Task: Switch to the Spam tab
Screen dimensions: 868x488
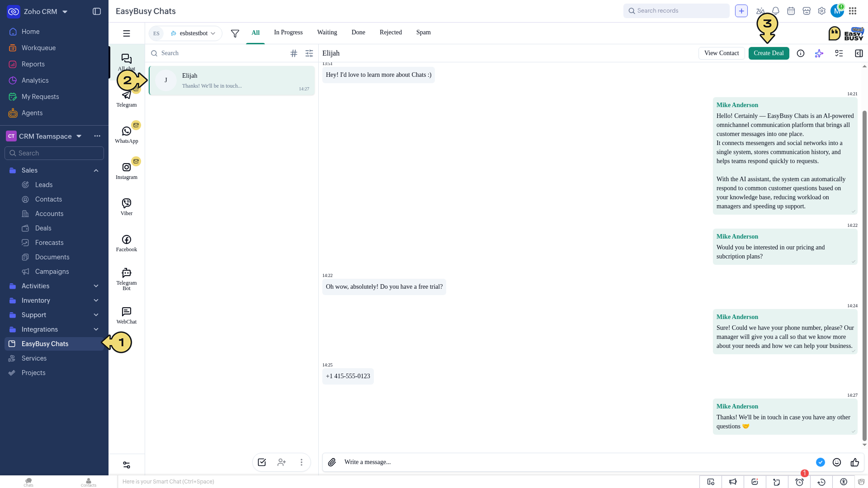Action: pyautogui.click(x=424, y=33)
